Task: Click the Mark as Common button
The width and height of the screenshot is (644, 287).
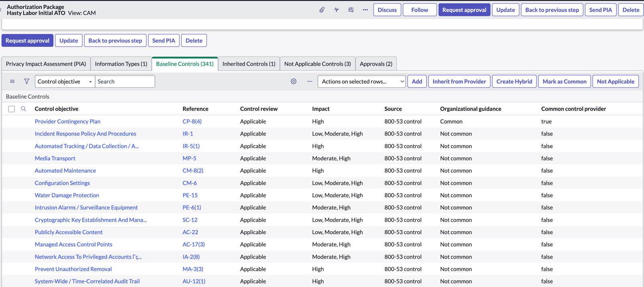Action: click(565, 81)
